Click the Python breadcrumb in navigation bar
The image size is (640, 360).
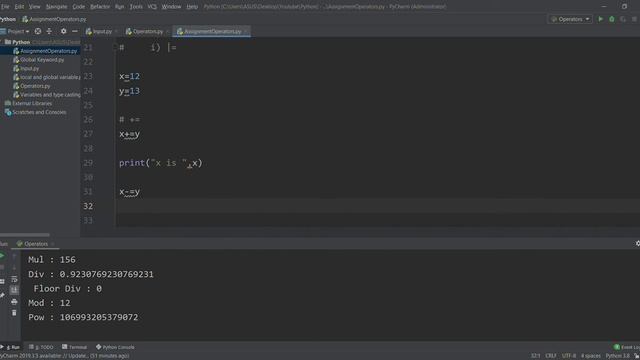[8, 19]
